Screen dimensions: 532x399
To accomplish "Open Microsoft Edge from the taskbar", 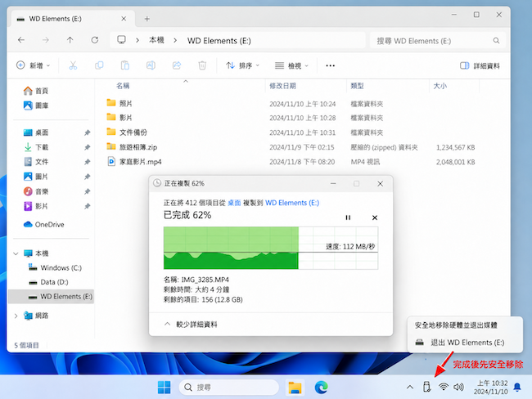I will pos(321,387).
